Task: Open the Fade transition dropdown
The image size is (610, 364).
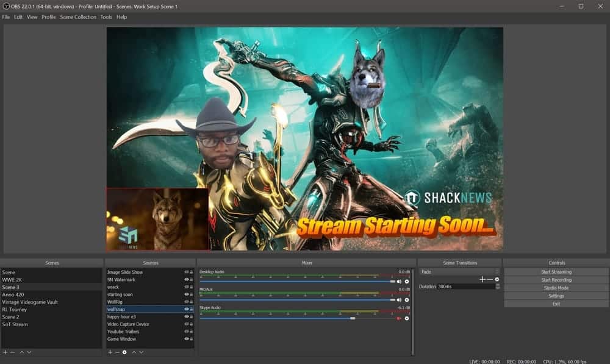Action: pos(459,272)
